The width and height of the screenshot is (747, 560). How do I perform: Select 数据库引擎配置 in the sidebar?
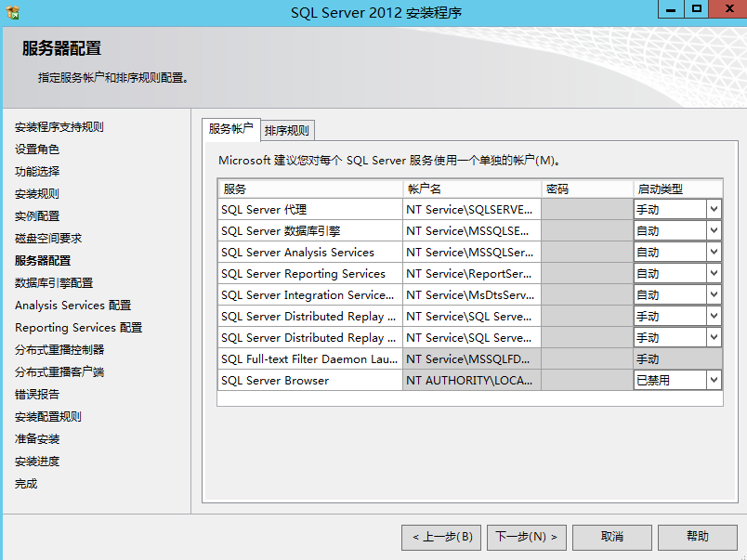coord(53,284)
